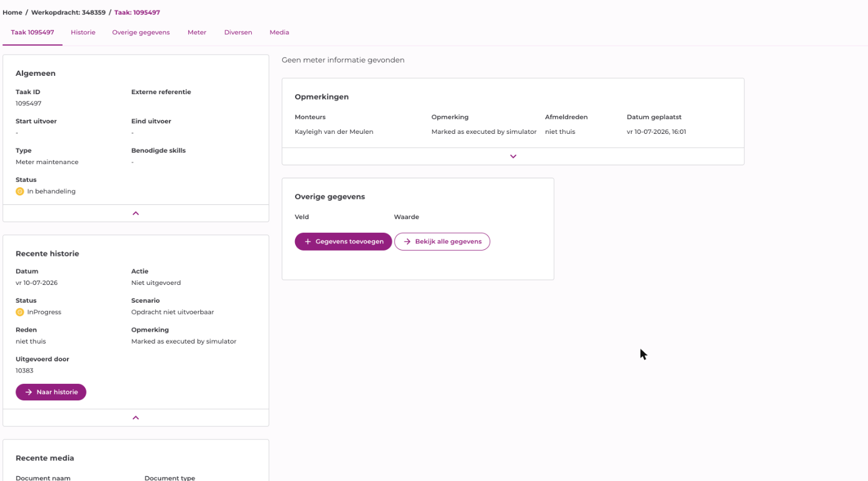The image size is (868, 481).
Task: Collapse the Algemeen card chevron
Action: pos(136,213)
